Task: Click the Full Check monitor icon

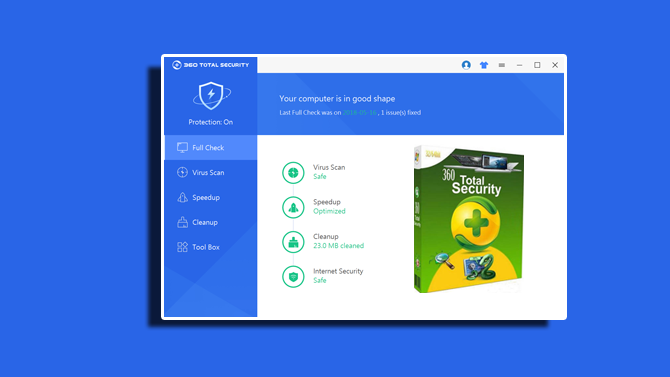Action: click(182, 147)
